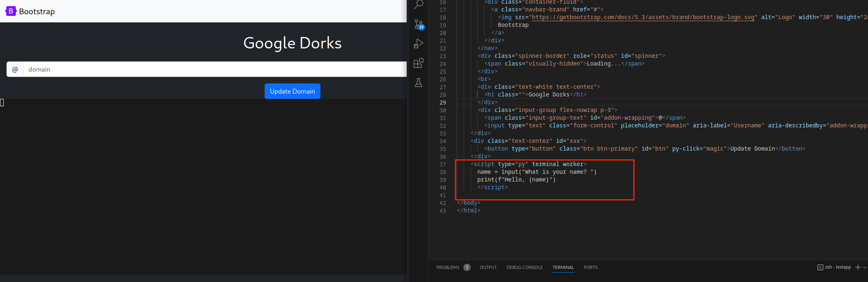Screen dimensions: 868x282
Task: Open the Search view in activity bar
Action: [x=418, y=5]
